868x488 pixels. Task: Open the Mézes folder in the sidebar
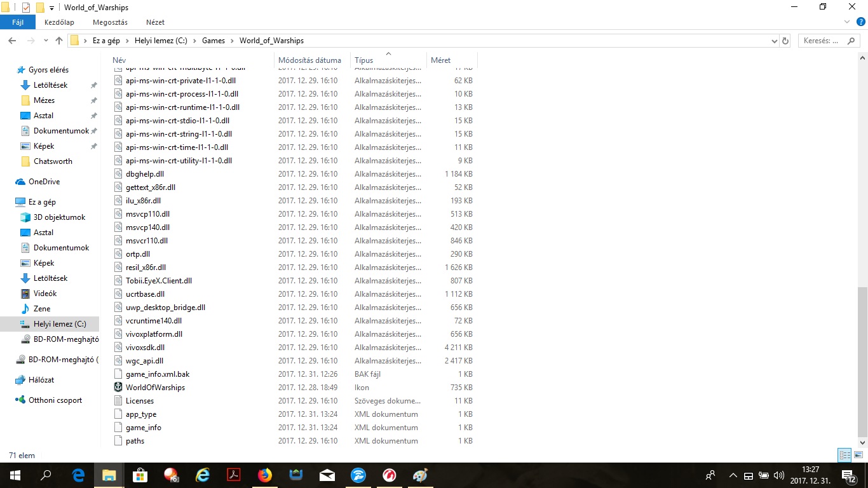click(44, 100)
